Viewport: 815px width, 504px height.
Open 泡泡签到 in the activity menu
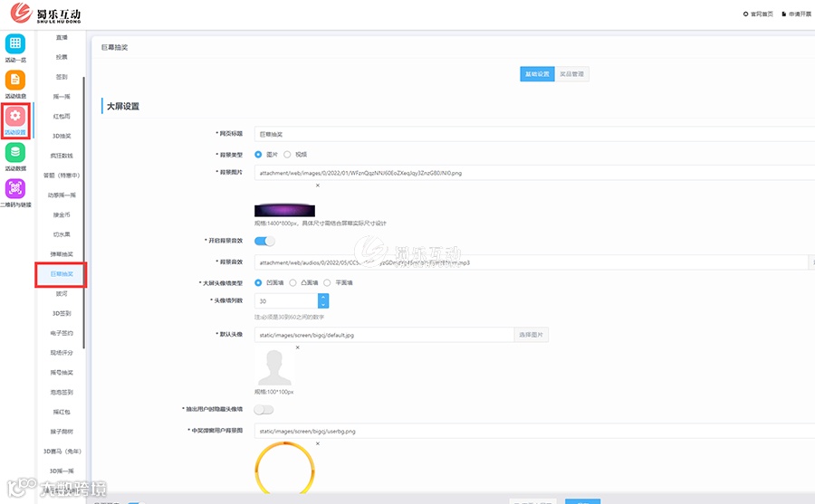[x=62, y=393]
